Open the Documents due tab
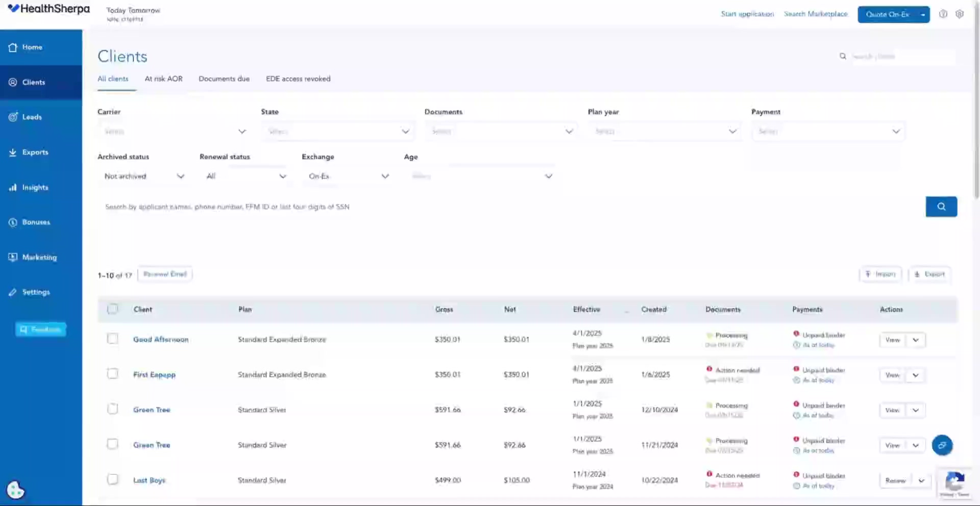This screenshot has width=980, height=506. 224,79
